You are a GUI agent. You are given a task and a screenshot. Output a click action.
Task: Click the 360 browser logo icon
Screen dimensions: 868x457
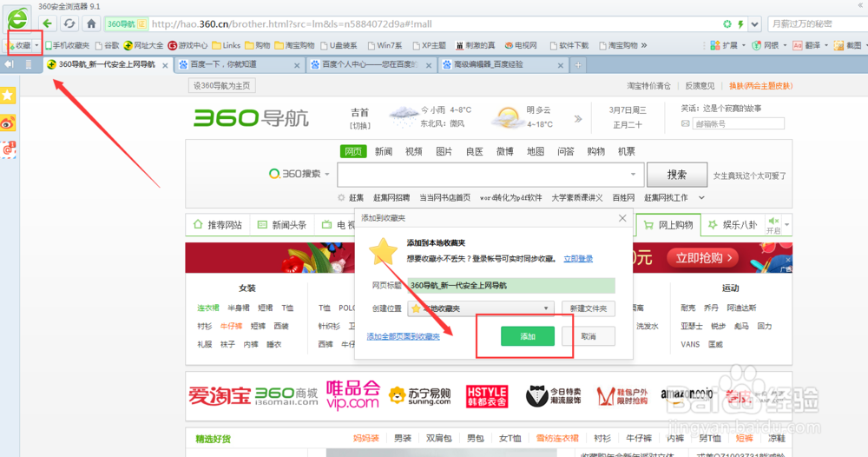coord(17,19)
